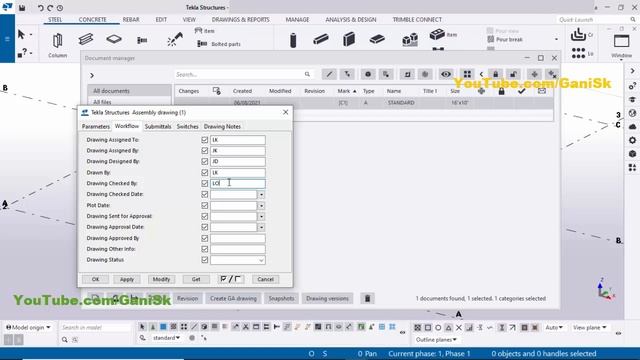
Task: Open the Outline planes dropdown
Action: (x=436, y=340)
